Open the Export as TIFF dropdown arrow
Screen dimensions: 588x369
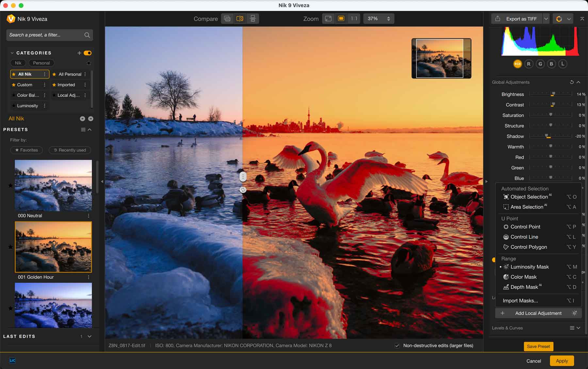(x=546, y=19)
